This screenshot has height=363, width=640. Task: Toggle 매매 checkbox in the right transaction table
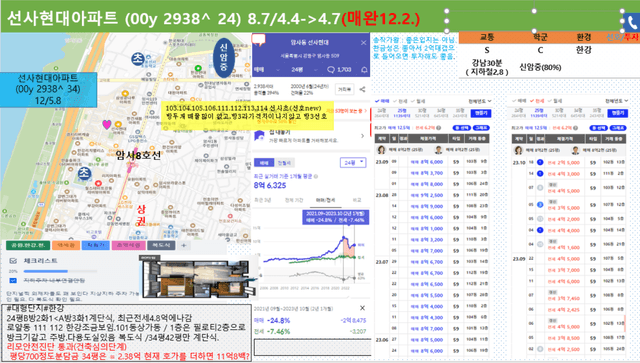pos(519,101)
